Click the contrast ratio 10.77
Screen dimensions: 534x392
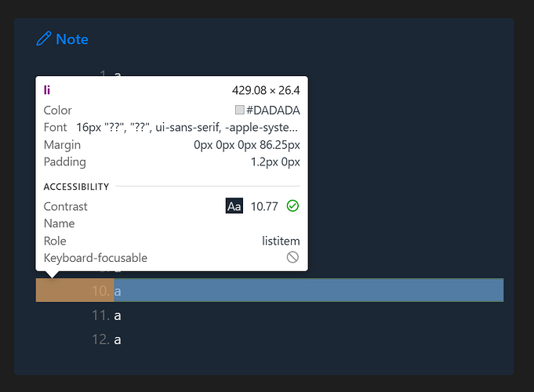click(x=264, y=206)
